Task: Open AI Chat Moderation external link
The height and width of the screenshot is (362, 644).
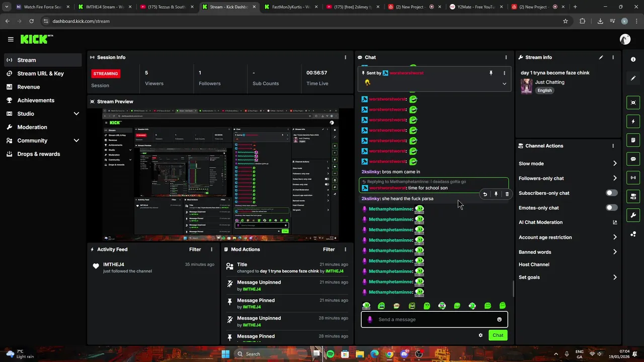Action: [615, 222]
